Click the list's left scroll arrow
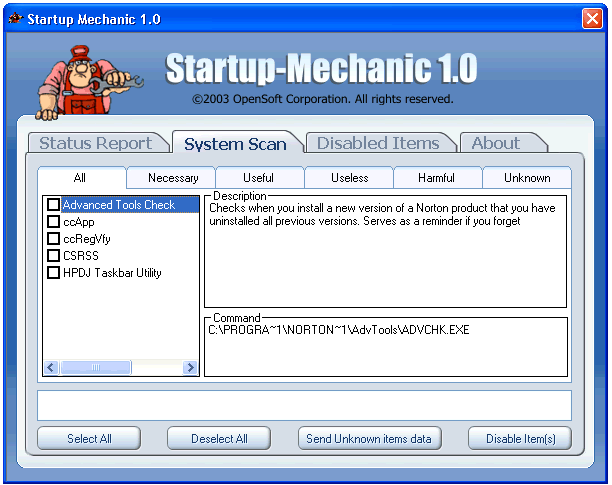 pyautogui.click(x=51, y=367)
